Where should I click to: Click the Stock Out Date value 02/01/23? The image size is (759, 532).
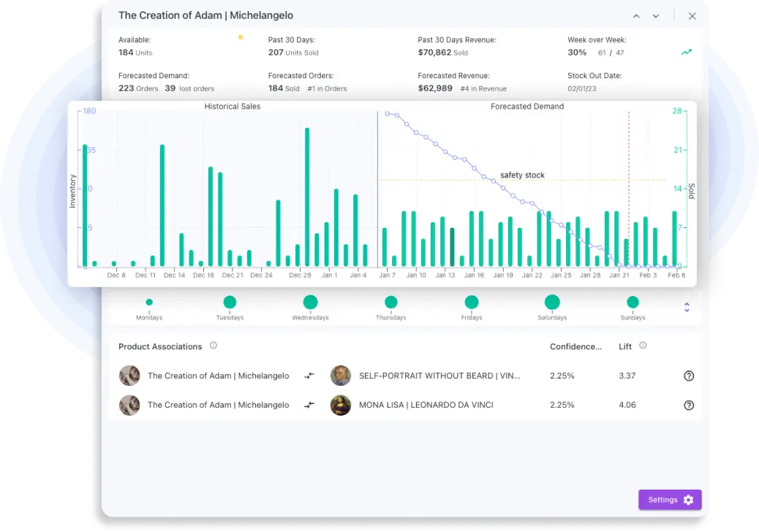[582, 89]
